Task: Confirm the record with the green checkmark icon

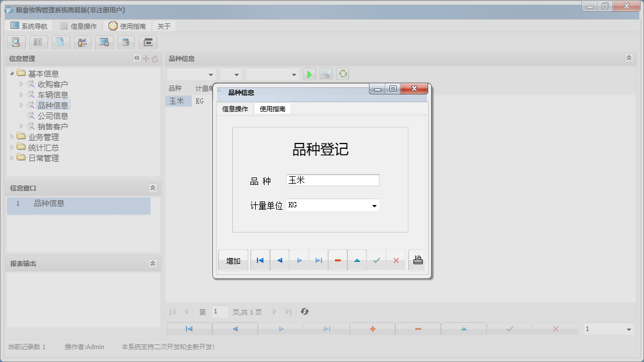Action: tap(377, 259)
